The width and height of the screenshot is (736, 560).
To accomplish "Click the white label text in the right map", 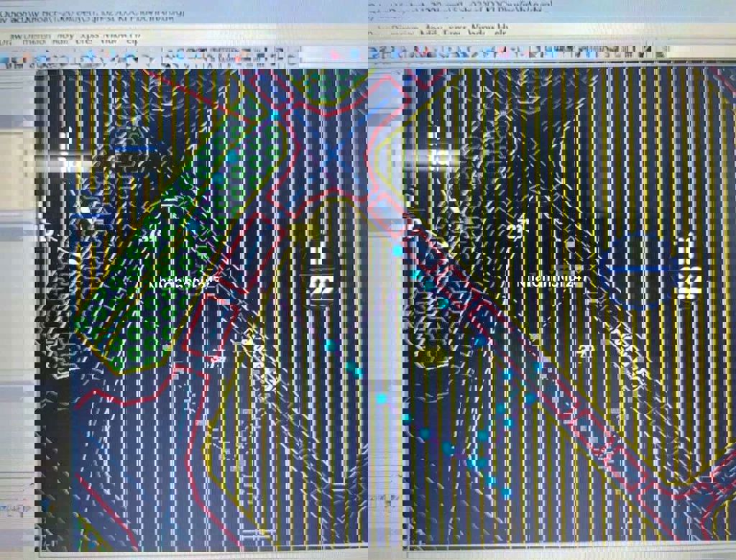I will coord(547,283).
